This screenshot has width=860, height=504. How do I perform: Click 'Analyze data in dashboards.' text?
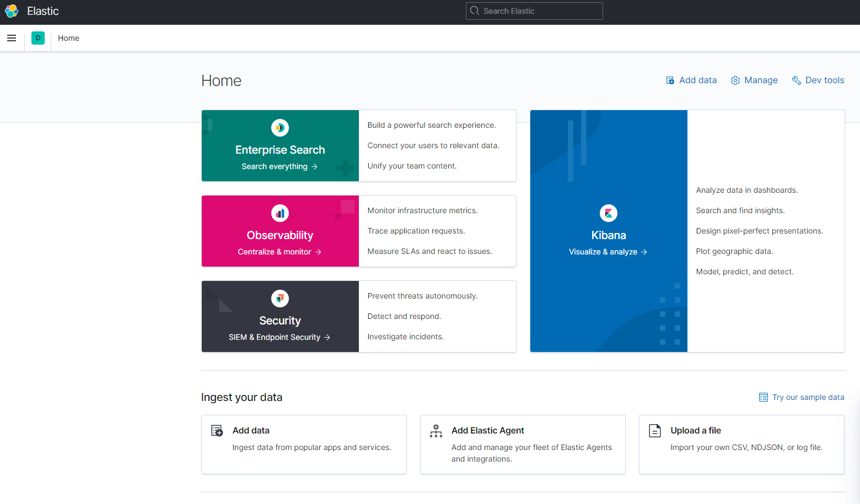point(747,190)
